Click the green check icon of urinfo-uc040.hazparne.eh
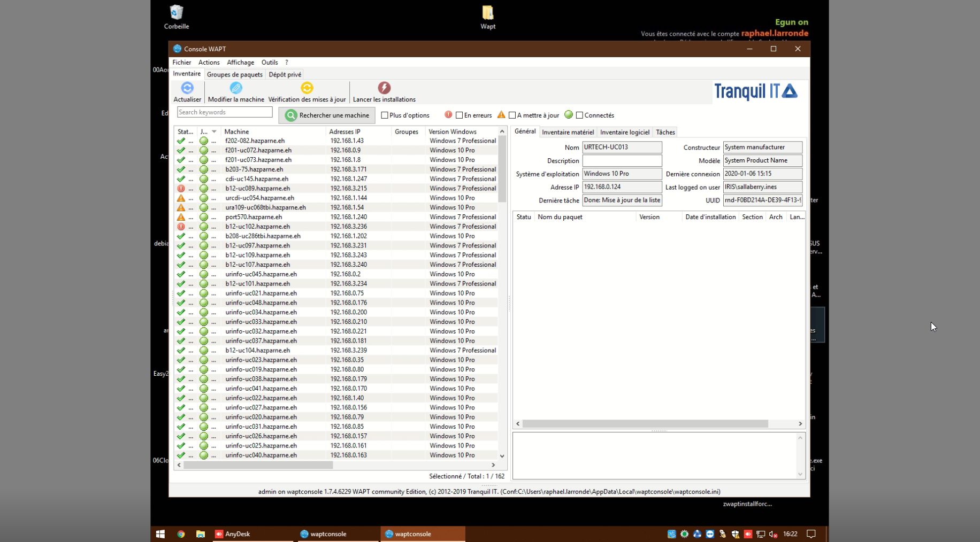980x542 pixels. click(x=181, y=455)
